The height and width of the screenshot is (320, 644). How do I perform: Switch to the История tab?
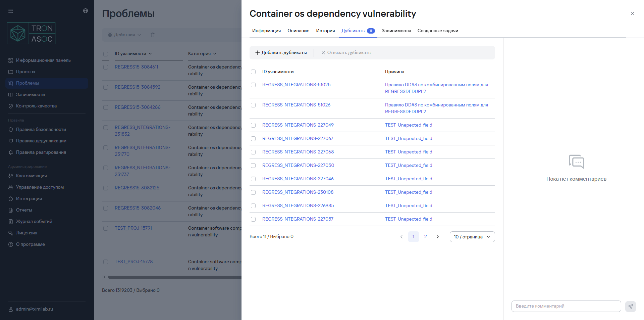pos(325,31)
